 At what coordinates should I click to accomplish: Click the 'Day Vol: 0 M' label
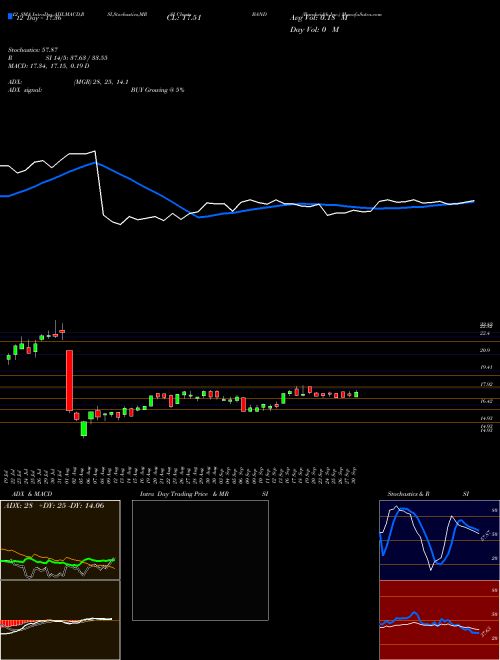tap(314, 29)
